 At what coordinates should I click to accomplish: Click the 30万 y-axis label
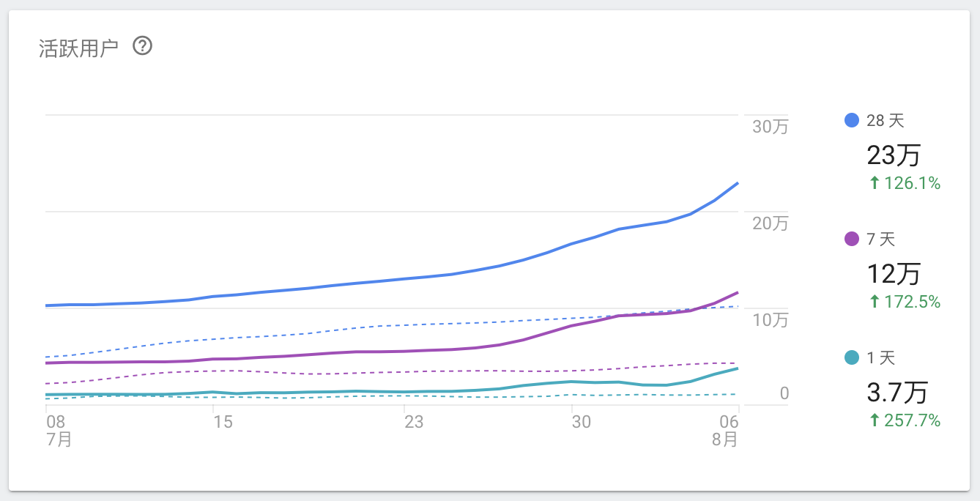[x=770, y=127]
